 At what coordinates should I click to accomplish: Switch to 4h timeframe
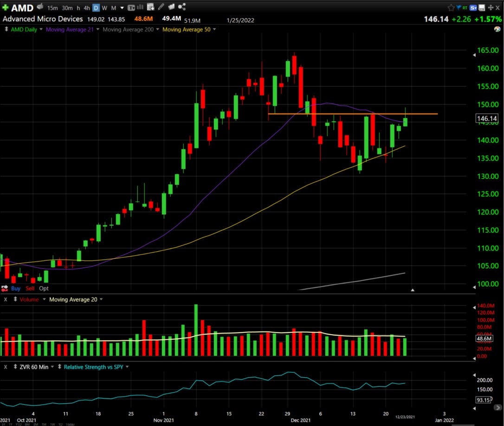[87, 8]
